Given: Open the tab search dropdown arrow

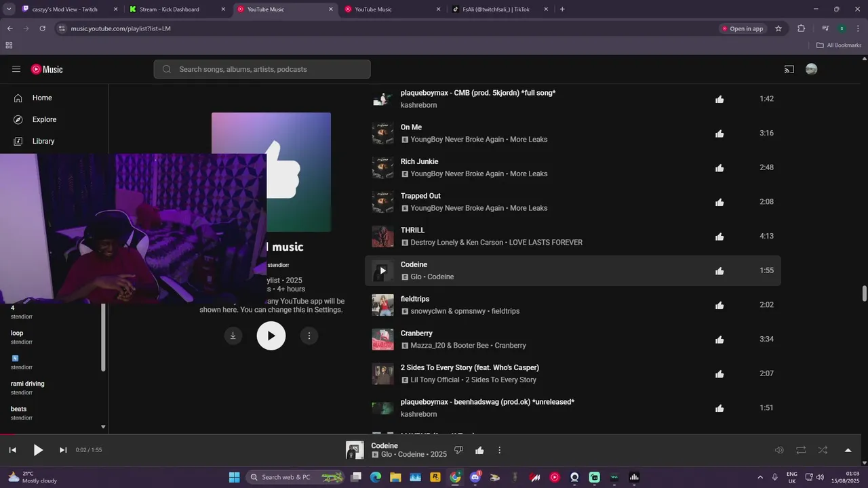Looking at the screenshot, I should (9, 9).
